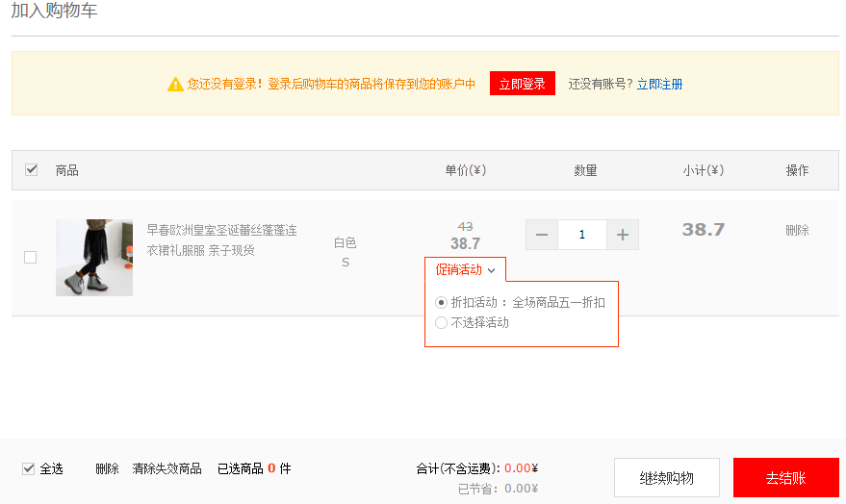Click the 继续购物 button
This screenshot has height=504, width=846.
click(x=666, y=478)
